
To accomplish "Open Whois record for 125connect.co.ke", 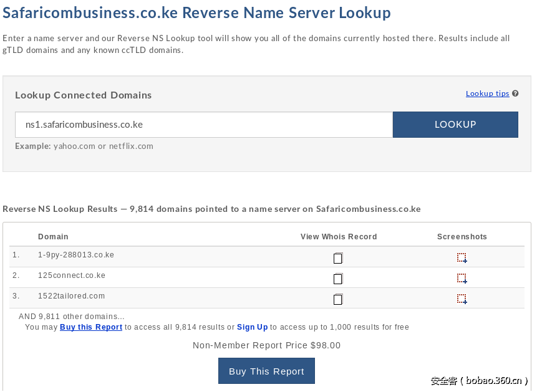I will point(338,279).
